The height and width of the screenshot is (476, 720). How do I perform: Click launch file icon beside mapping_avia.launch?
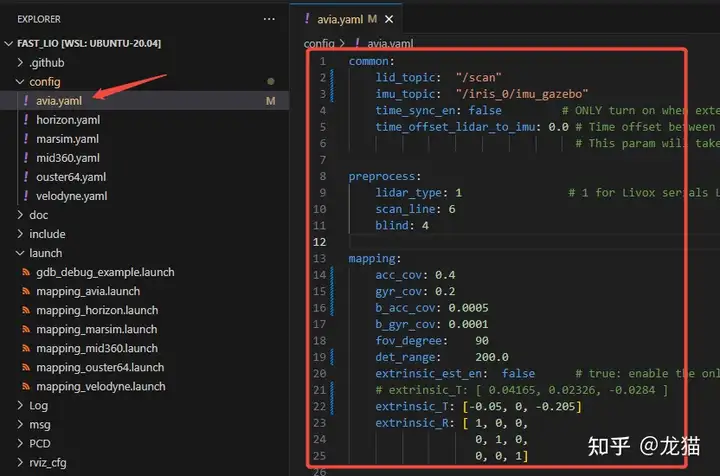[x=26, y=291]
